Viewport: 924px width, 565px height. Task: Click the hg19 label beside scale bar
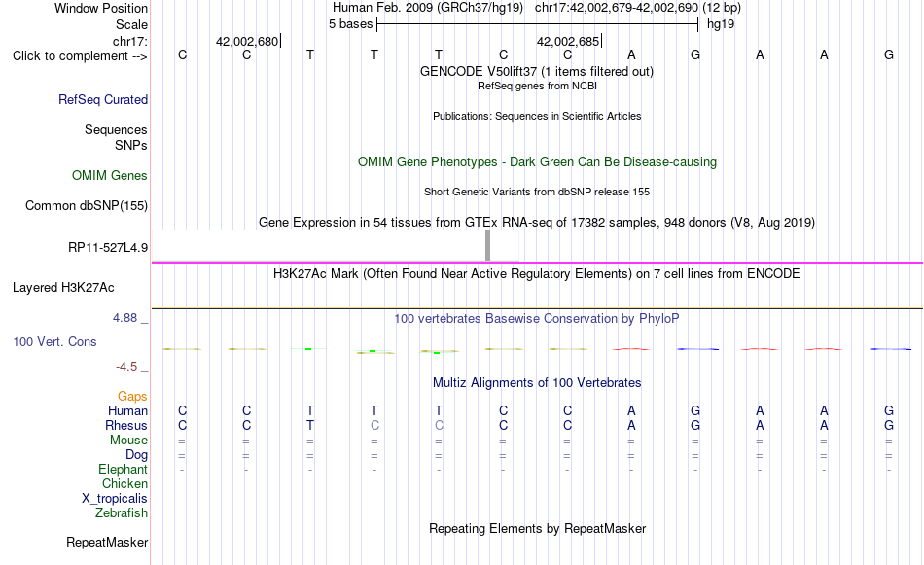tap(720, 24)
